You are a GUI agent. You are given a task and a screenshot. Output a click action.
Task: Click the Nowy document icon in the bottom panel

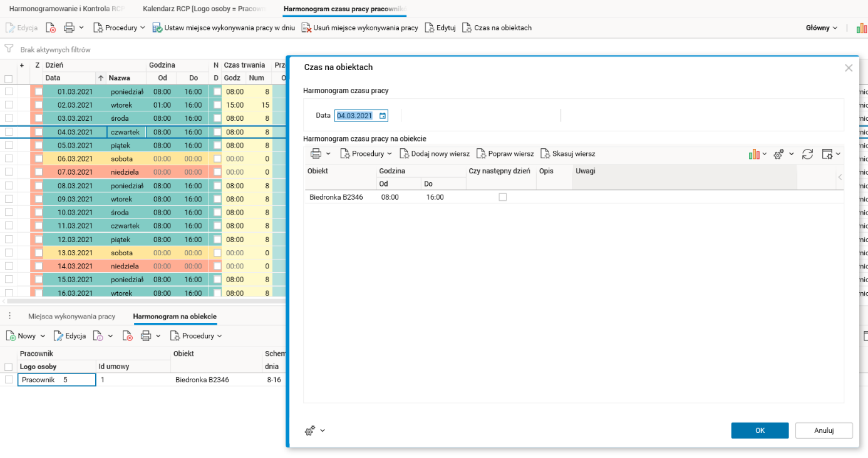click(x=11, y=336)
